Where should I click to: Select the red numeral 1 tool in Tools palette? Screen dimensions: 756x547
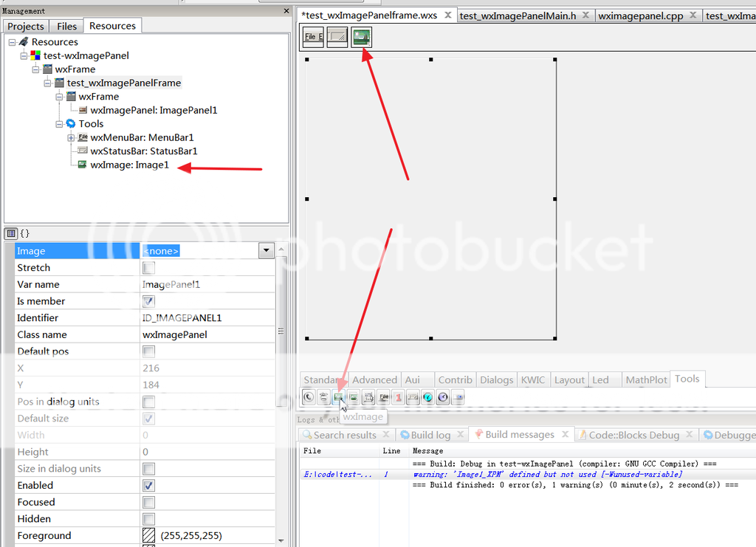tap(397, 397)
